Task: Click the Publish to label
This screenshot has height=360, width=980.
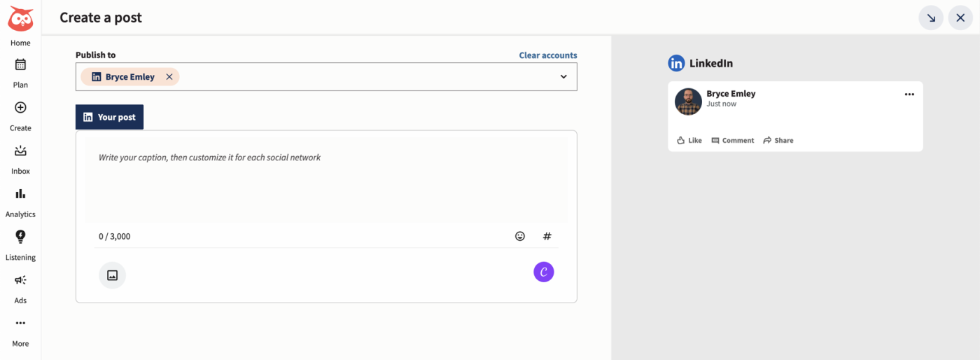Action: 96,55
